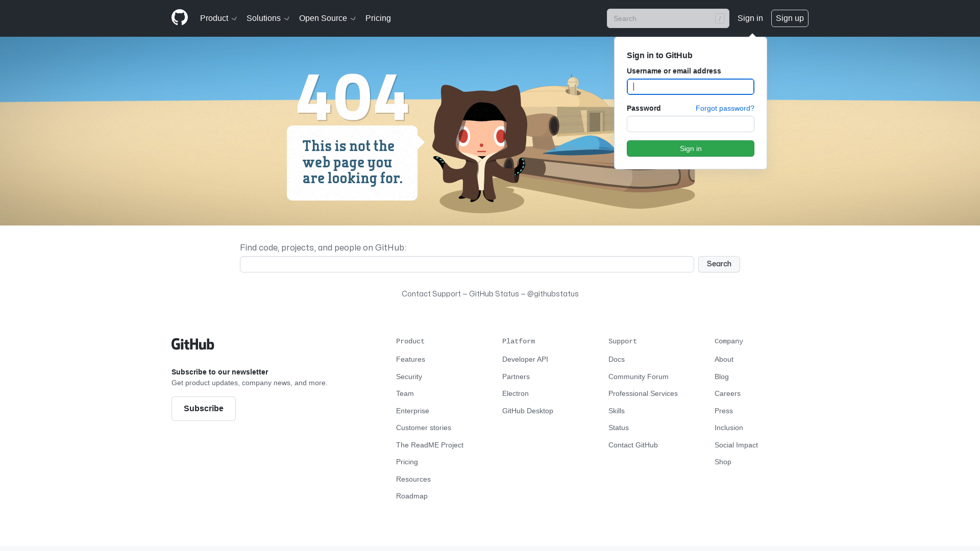Click the slash shortcut icon in search box
Screen dimensions: 980x551
pos(720,18)
